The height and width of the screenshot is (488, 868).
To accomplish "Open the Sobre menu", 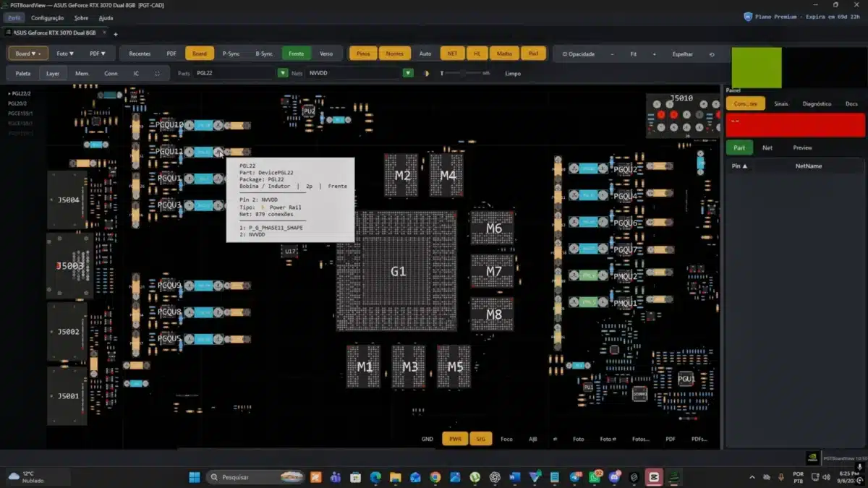I will (x=82, y=17).
